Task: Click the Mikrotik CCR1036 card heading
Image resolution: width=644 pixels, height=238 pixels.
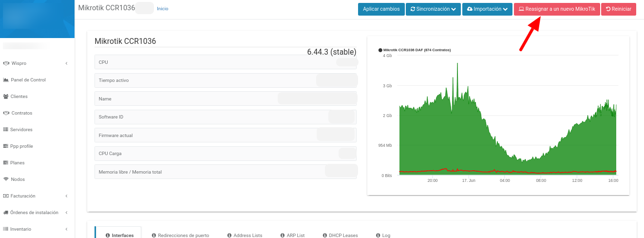Action: tap(125, 41)
